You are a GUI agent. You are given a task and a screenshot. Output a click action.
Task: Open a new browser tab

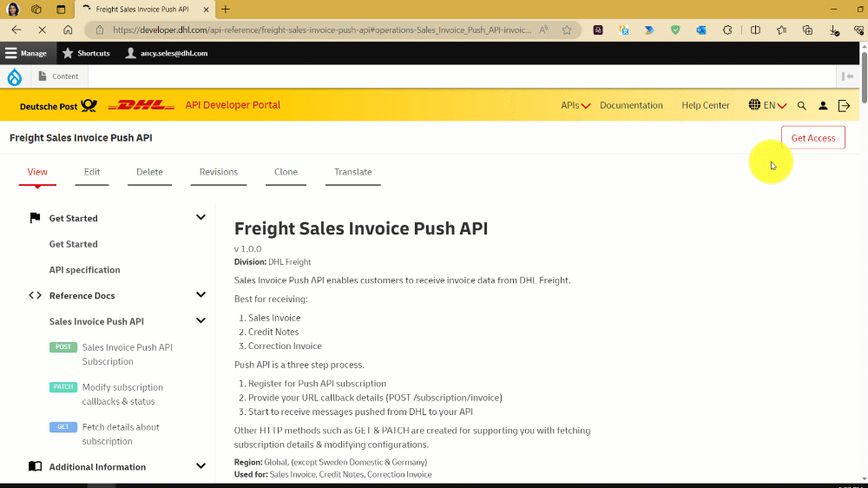click(226, 10)
